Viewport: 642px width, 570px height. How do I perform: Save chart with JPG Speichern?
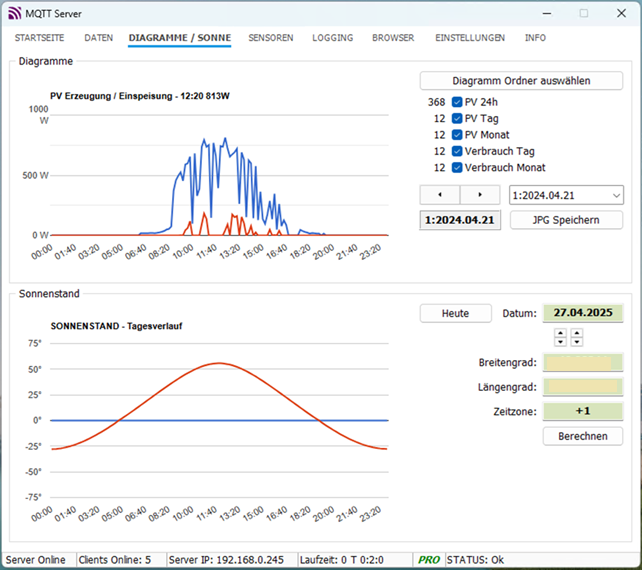click(x=566, y=220)
